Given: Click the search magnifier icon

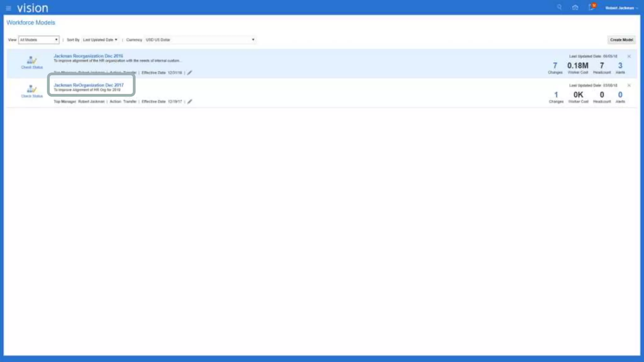Looking at the screenshot, I should pyautogui.click(x=559, y=7).
